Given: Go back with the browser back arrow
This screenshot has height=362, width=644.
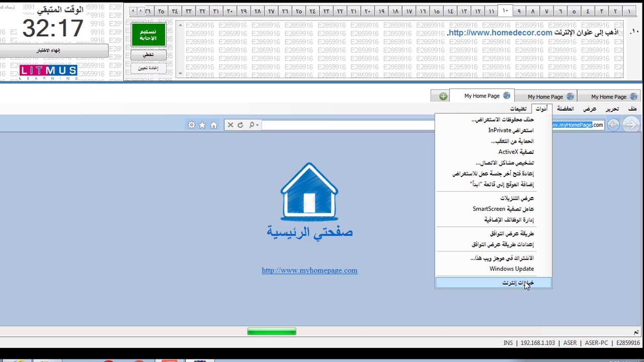Looking at the screenshot, I should coord(613,125).
